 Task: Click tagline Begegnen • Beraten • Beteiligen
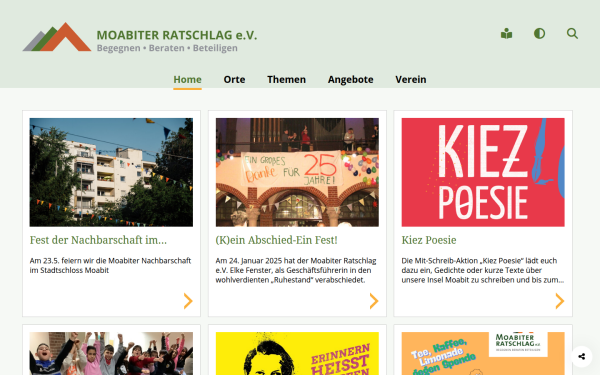click(x=167, y=48)
